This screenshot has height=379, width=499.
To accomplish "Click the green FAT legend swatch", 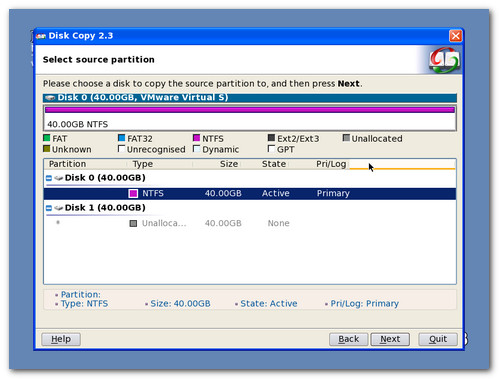I will (x=47, y=138).
